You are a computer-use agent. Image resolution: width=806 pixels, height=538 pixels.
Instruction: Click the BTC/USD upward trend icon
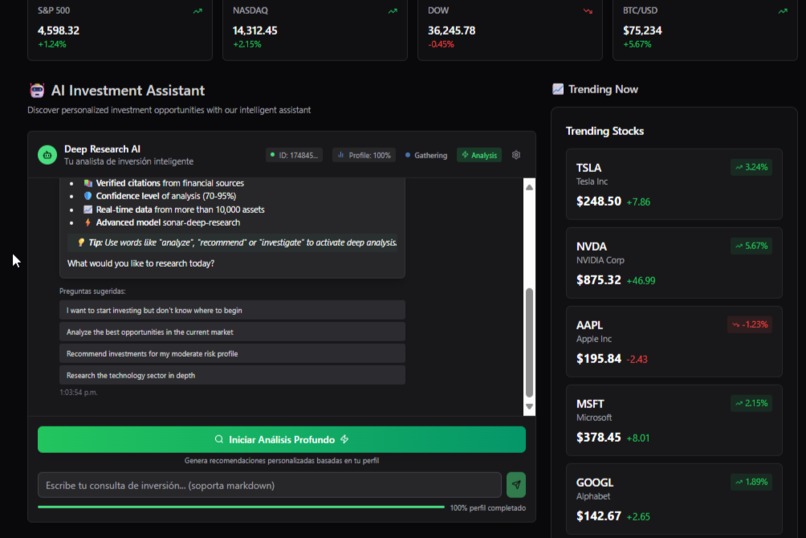(782, 11)
